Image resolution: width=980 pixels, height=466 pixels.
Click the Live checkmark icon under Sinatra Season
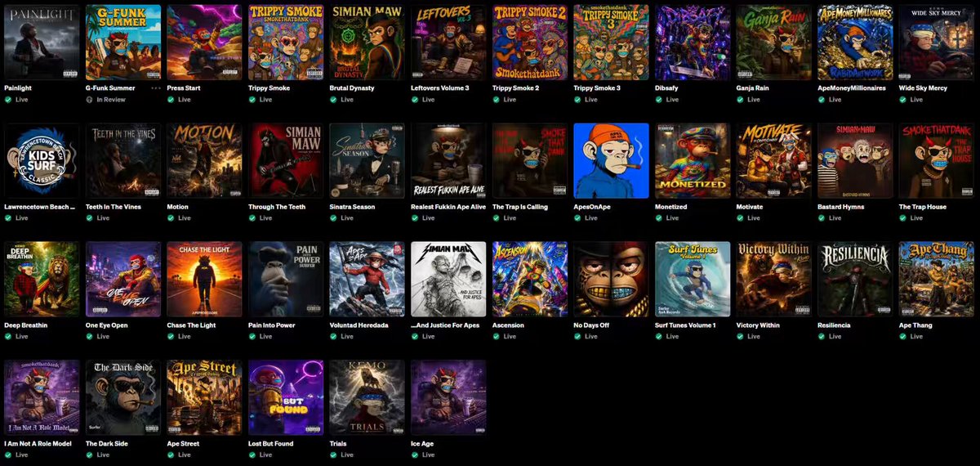coord(333,218)
